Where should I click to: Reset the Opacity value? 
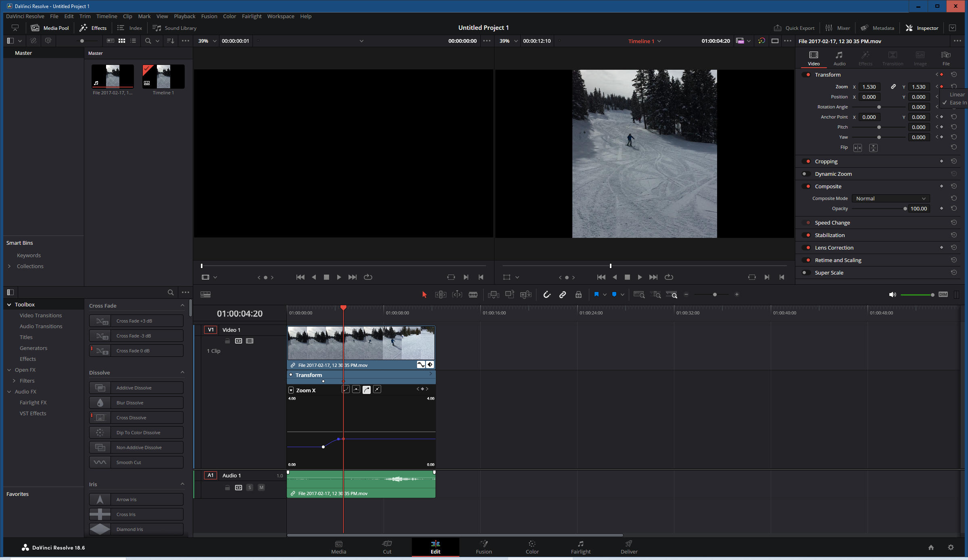click(954, 208)
